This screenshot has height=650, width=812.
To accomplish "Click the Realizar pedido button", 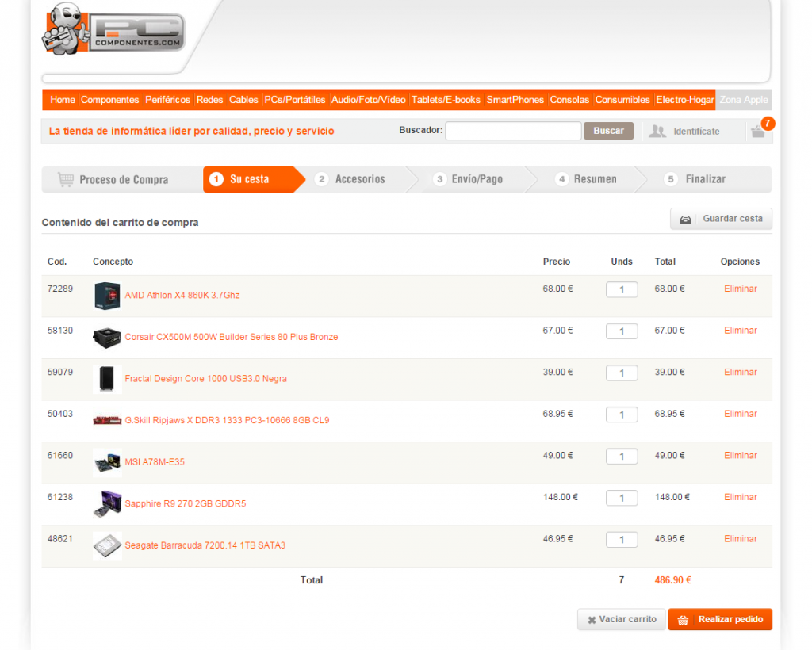I will [x=720, y=619].
